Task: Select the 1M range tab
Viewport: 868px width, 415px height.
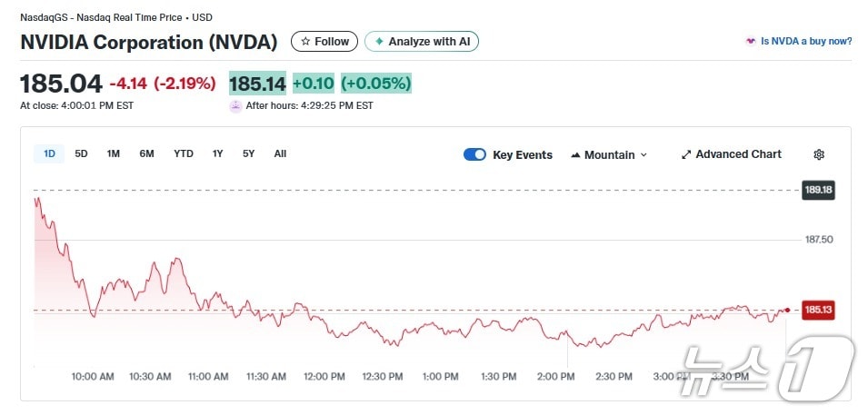Action: coord(113,153)
